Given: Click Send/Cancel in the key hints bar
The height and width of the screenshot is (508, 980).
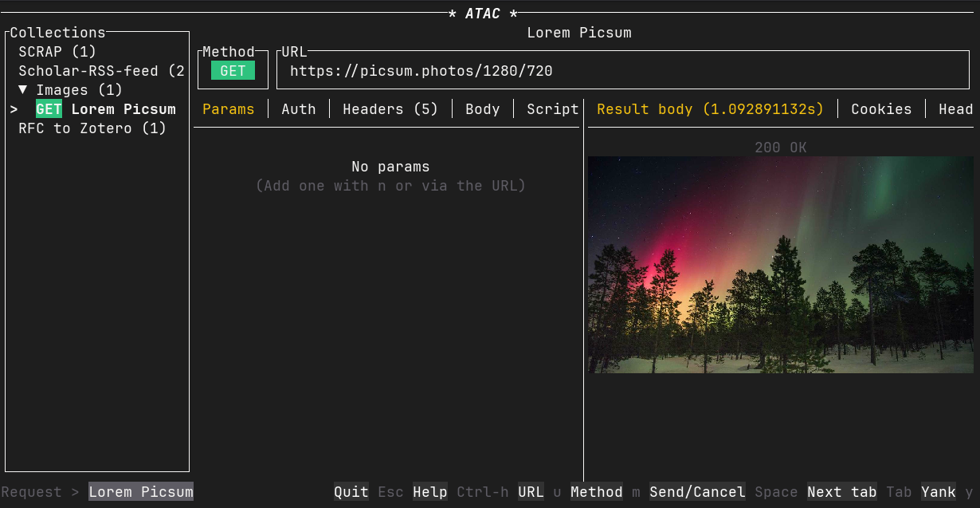Looking at the screenshot, I should coord(697,492).
